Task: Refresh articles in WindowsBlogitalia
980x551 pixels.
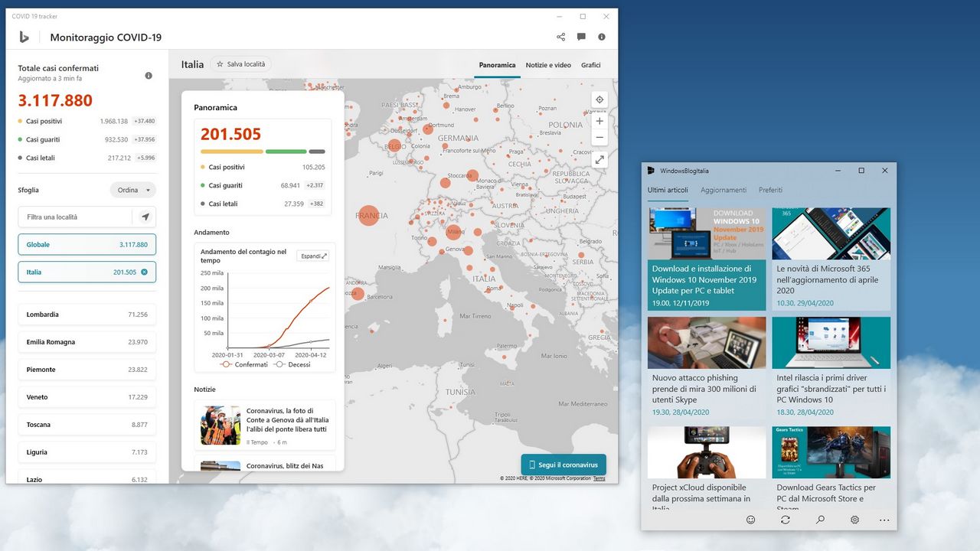Action: click(x=786, y=520)
